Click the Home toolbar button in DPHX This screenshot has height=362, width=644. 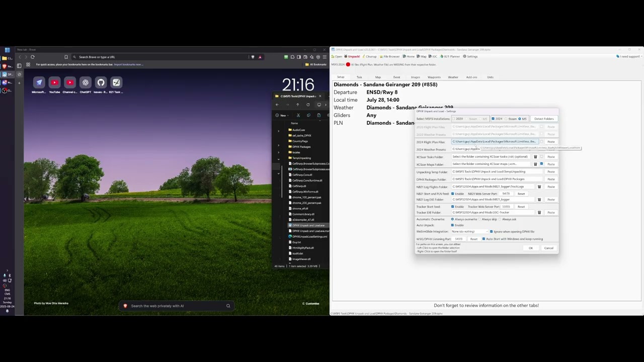tap(409, 56)
